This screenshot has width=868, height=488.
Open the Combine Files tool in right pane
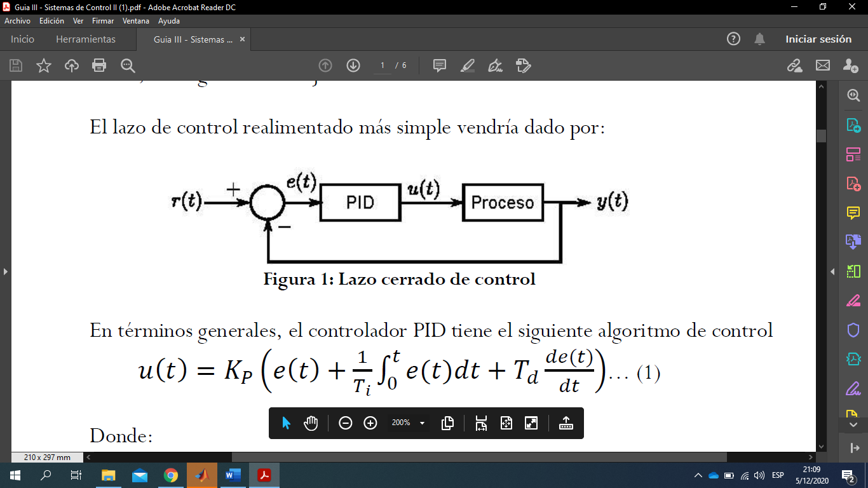point(853,242)
